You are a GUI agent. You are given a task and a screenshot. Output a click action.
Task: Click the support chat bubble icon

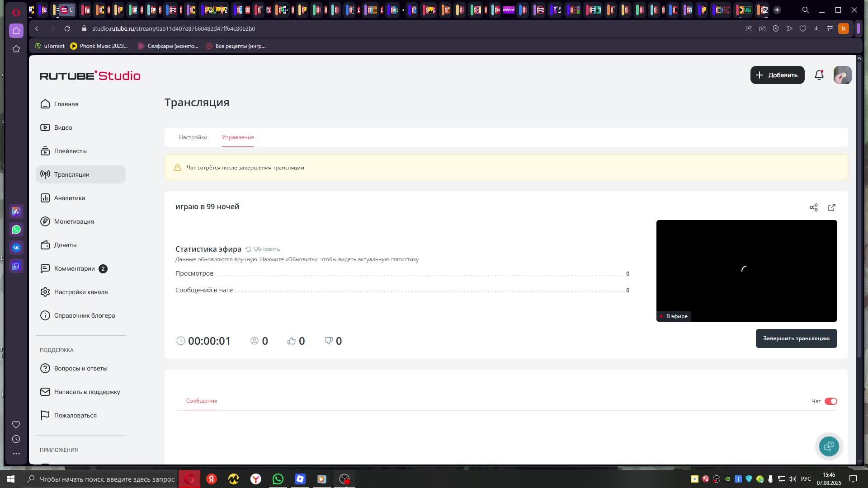tap(829, 446)
